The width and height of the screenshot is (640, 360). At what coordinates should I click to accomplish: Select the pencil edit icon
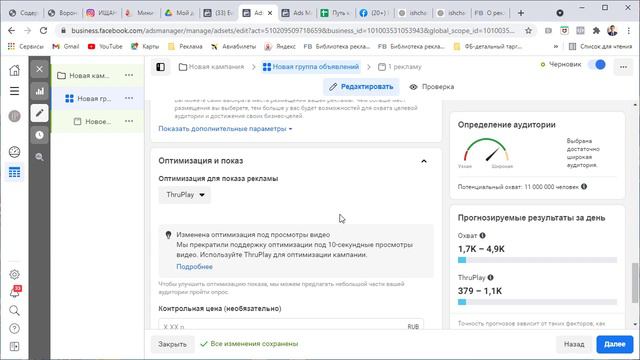[39, 113]
